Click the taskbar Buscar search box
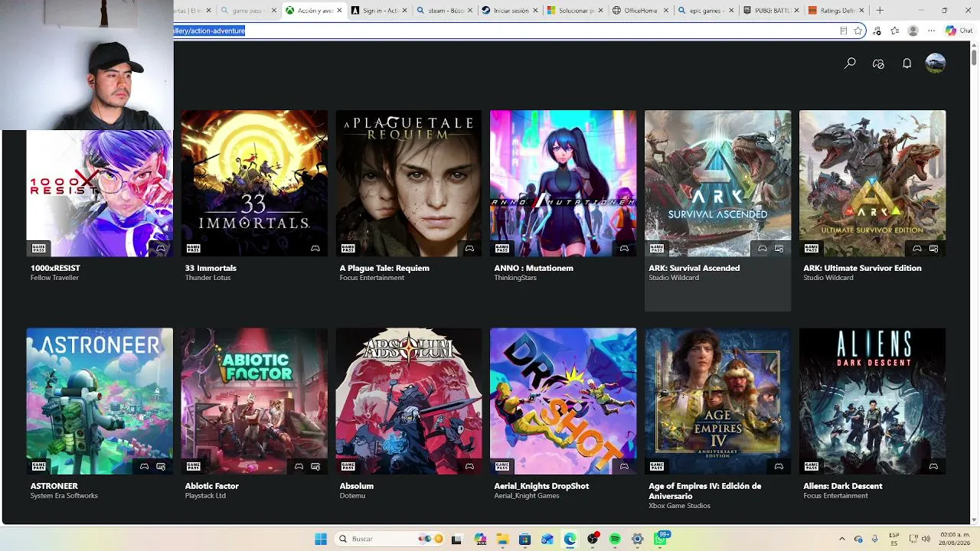Screen dimensions: 980x551 point(390,539)
